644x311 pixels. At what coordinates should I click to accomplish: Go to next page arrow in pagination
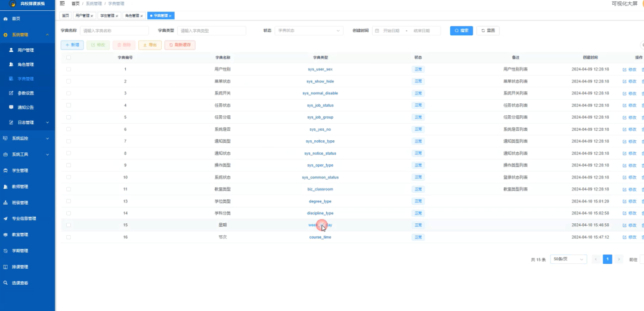point(619,259)
